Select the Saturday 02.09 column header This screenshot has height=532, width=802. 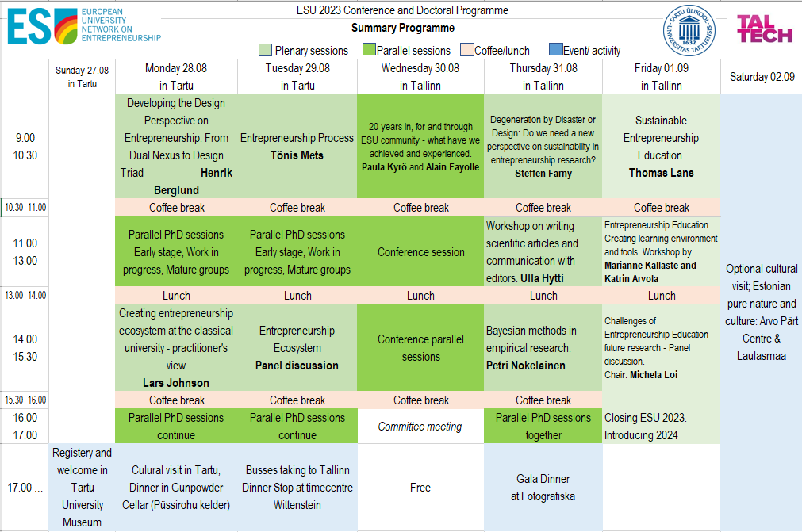click(762, 77)
